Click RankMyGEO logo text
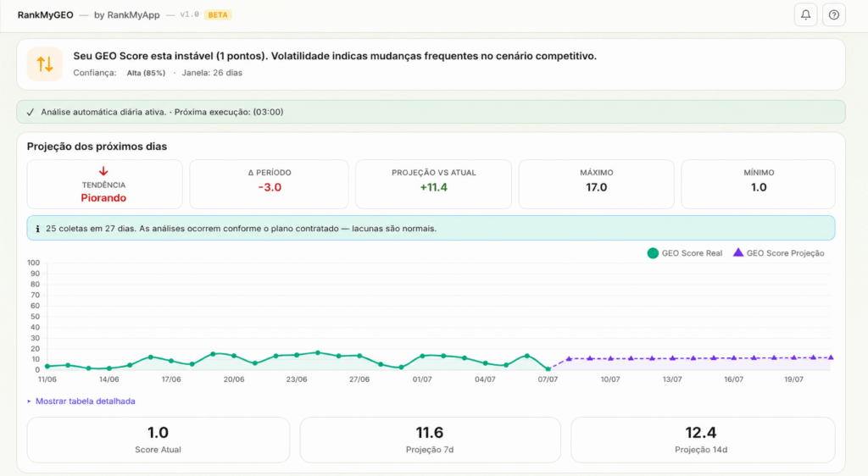Viewport: 868px width, 476px height. click(46, 15)
